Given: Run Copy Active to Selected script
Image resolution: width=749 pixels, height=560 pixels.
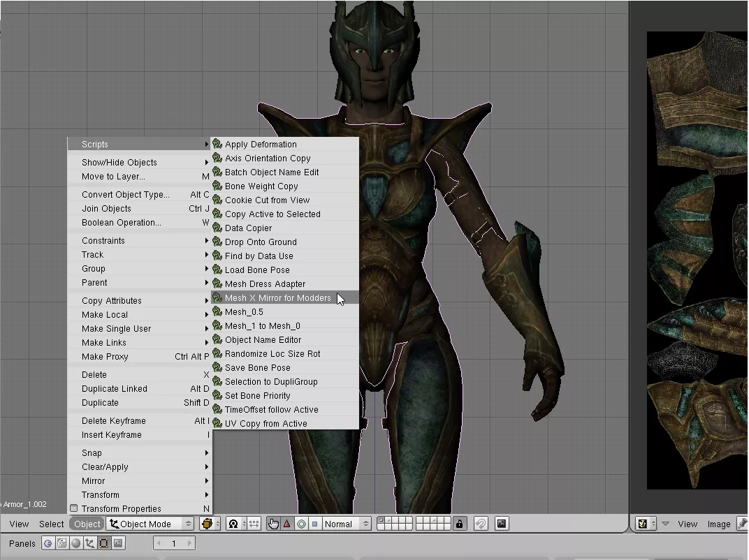Looking at the screenshot, I should (284, 214).
